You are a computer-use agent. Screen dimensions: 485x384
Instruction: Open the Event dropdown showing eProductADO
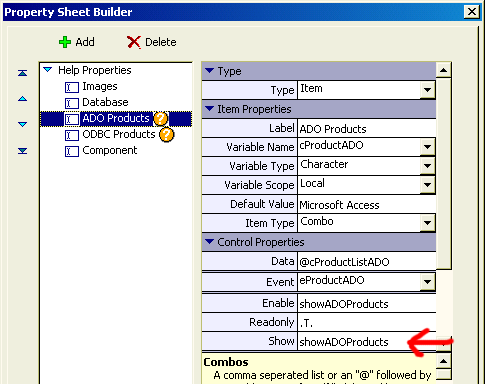point(427,282)
